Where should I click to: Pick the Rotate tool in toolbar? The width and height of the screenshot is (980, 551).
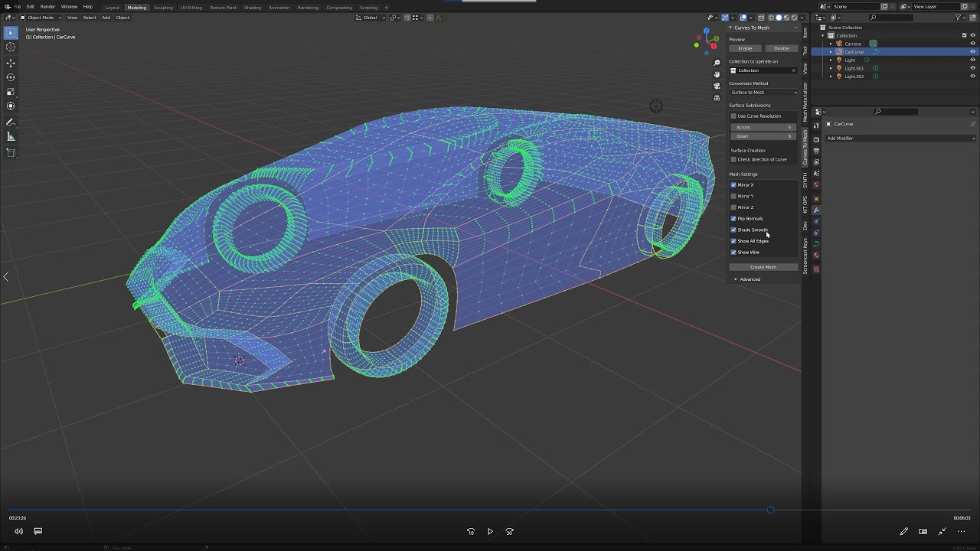pyautogui.click(x=11, y=77)
